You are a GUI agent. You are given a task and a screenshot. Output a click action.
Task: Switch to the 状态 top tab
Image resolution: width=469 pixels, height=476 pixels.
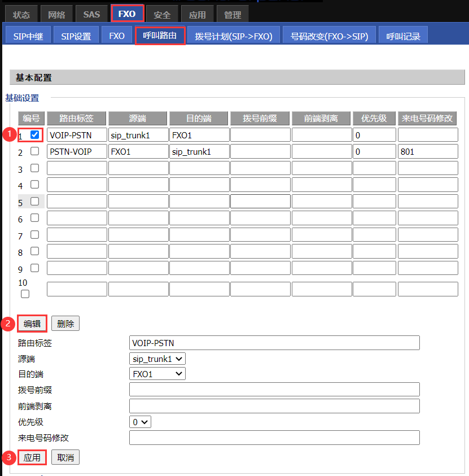21,15
